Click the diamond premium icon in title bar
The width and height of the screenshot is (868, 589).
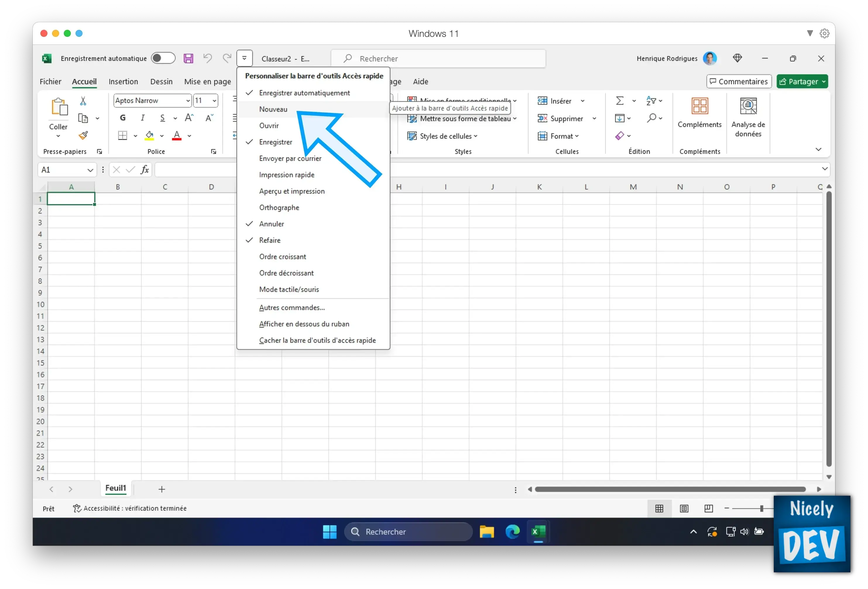[x=737, y=58]
